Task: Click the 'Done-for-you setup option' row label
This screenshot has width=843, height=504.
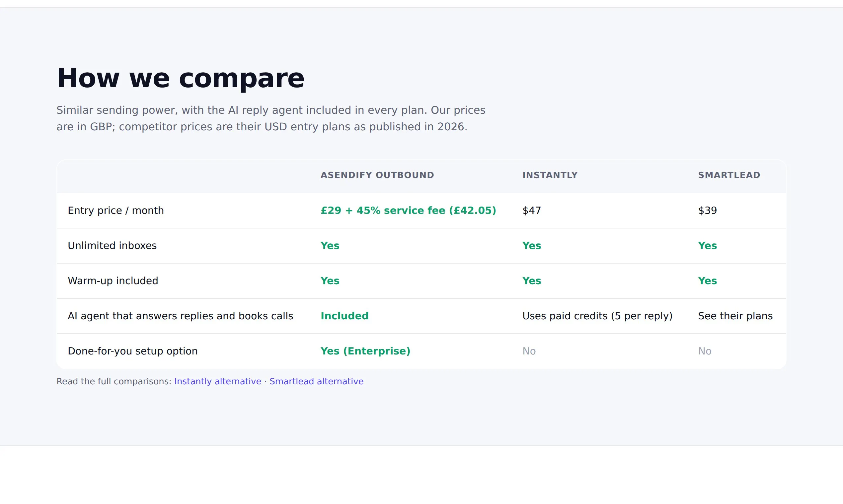Action: (x=132, y=351)
